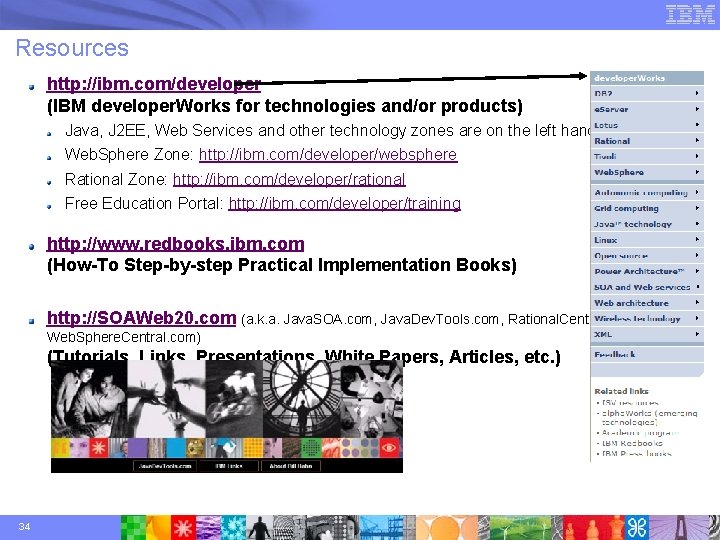The width and height of the screenshot is (720, 540).
Task: Expand the eServer submenu arrow
Action: tap(697, 109)
